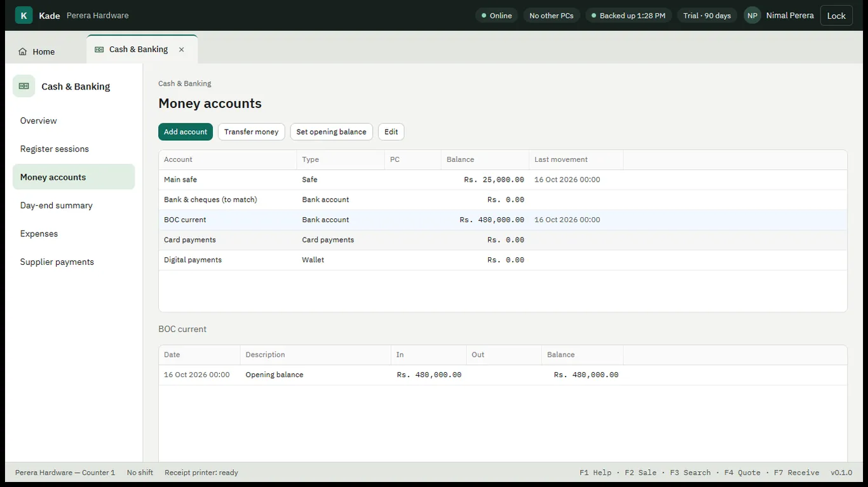Switch to the Home tab
This screenshot has height=487, width=868.
[37, 52]
